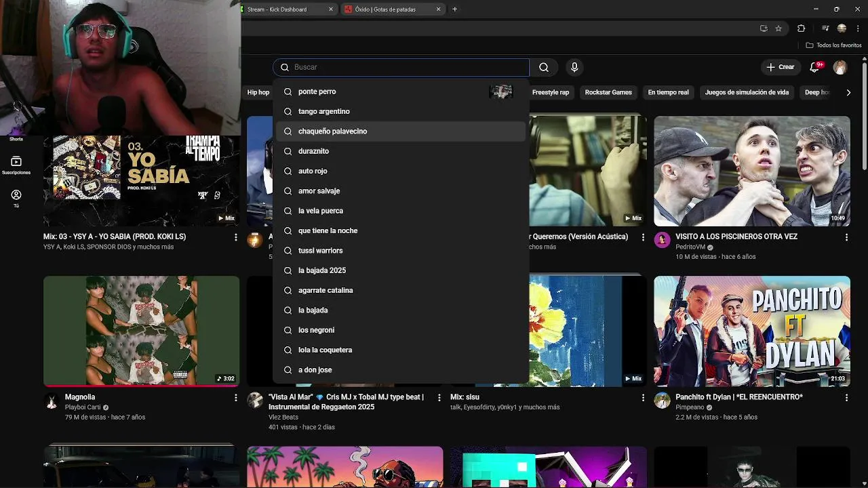This screenshot has width=868, height=488.
Task: Choose suggestion 'chaqueño palavecino'
Action: point(401,131)
